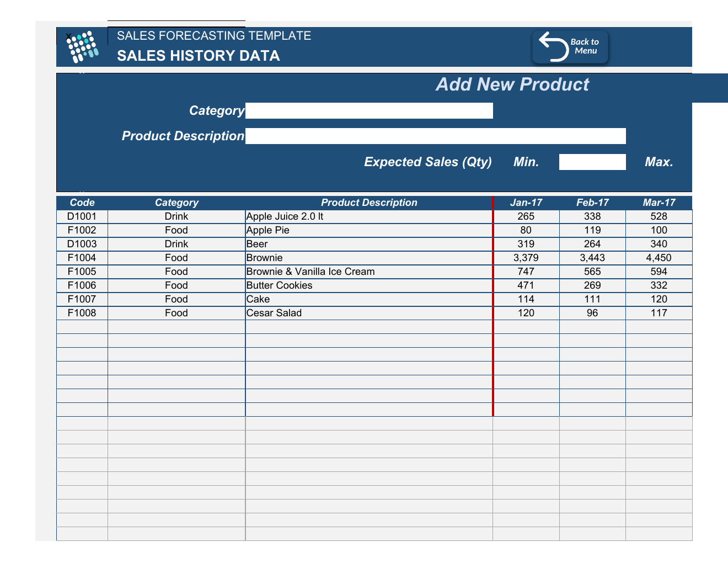
Task: Click the Butter Cookies cell
Action: click(369, 285)
